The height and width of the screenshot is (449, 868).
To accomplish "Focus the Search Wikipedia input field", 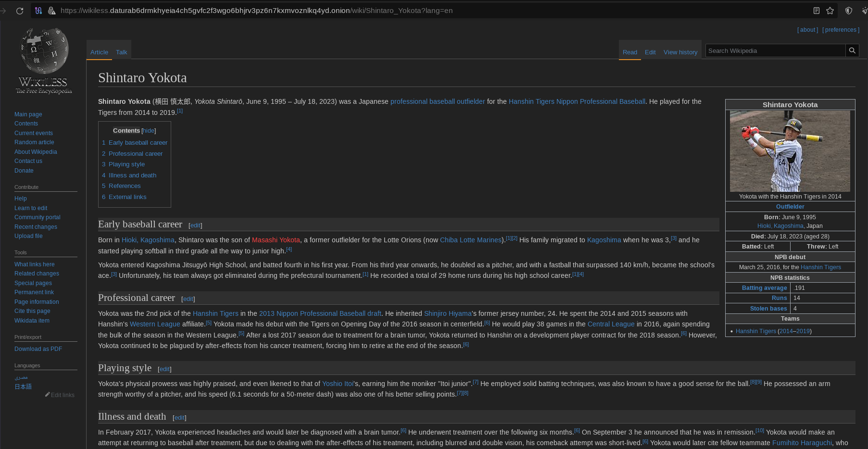I will (x=775, y=50).
